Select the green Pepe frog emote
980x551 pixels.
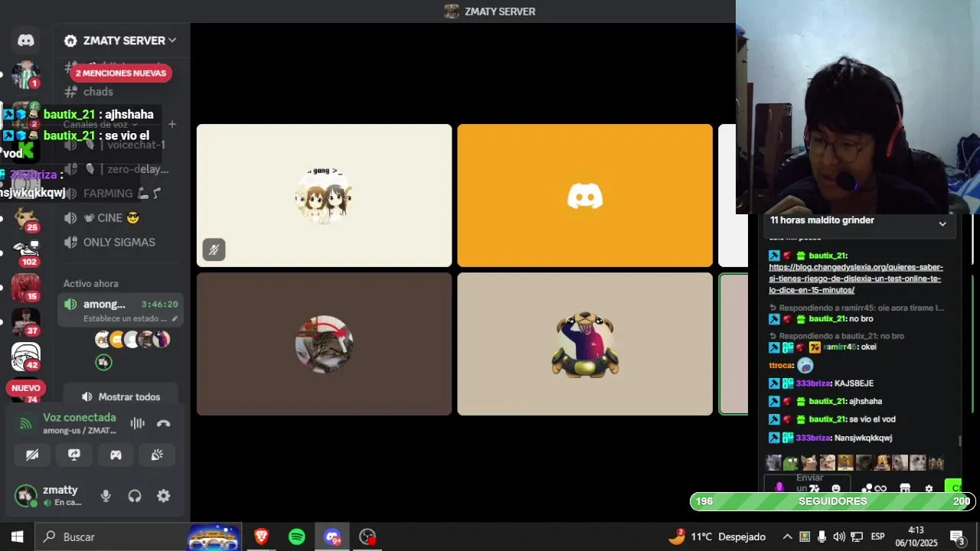coord(792,462)
